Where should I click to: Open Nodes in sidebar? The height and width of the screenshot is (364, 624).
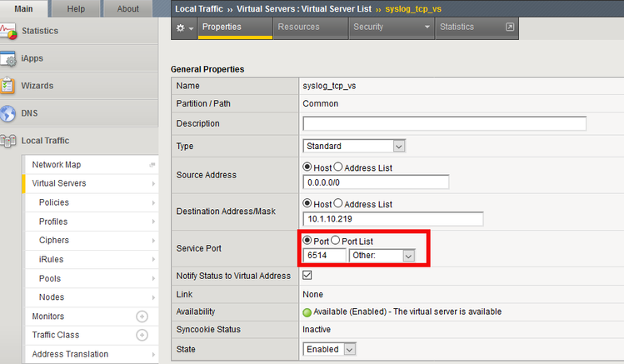[52, 297]
